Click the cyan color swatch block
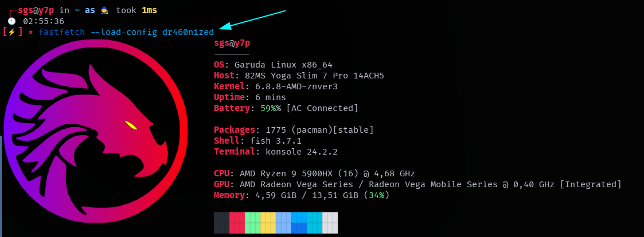644x237 pixels. (x=315, y=223)
